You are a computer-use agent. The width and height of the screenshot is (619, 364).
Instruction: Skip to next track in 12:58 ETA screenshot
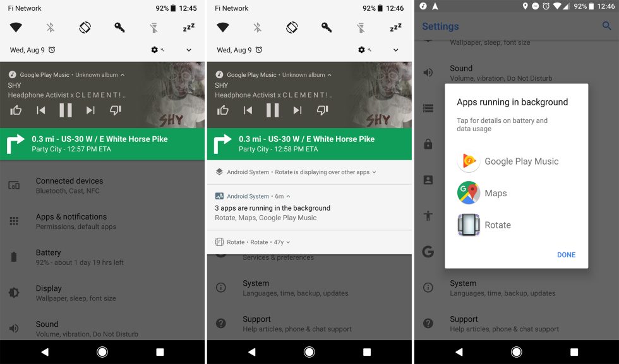pyautogui.click(x=297, y=110)
